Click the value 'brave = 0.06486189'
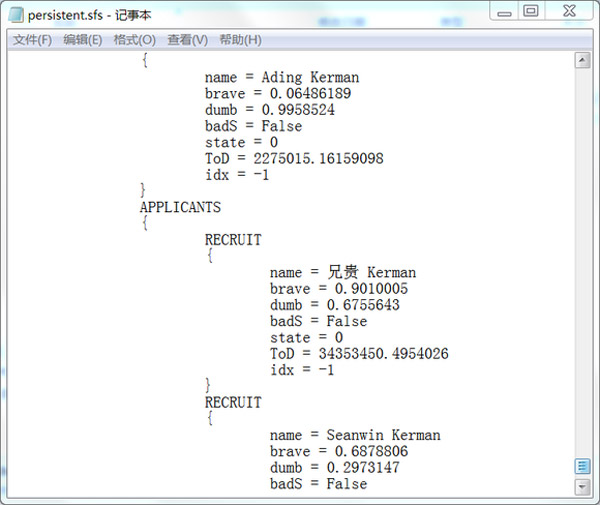This screenshot has width=600, height=505. (x=278, y=94)
